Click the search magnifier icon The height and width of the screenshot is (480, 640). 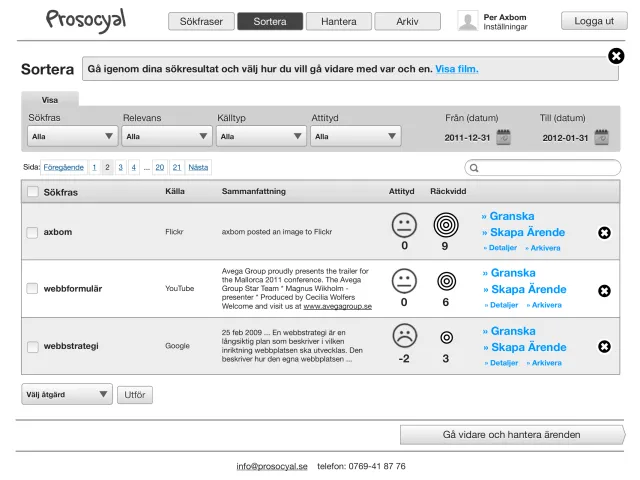pyautogui.click(x=474, y=168)
